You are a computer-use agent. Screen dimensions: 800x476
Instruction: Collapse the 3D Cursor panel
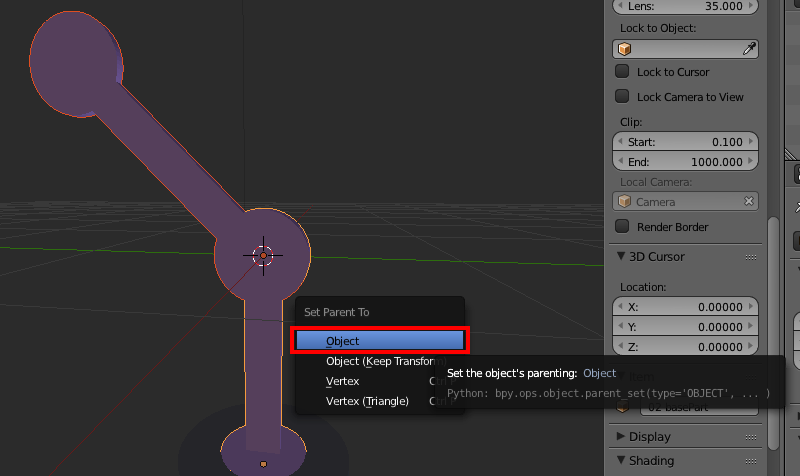coord(621,256)
